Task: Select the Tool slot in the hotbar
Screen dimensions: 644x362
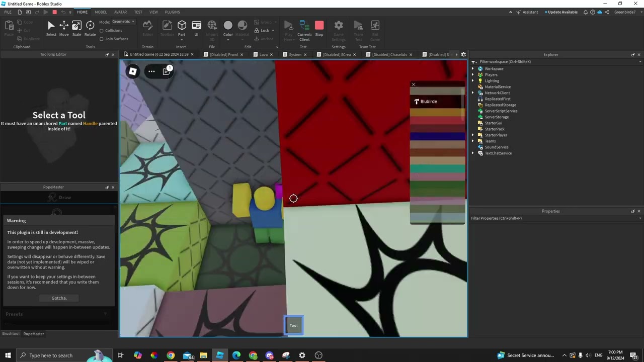Action: (294, 325)
